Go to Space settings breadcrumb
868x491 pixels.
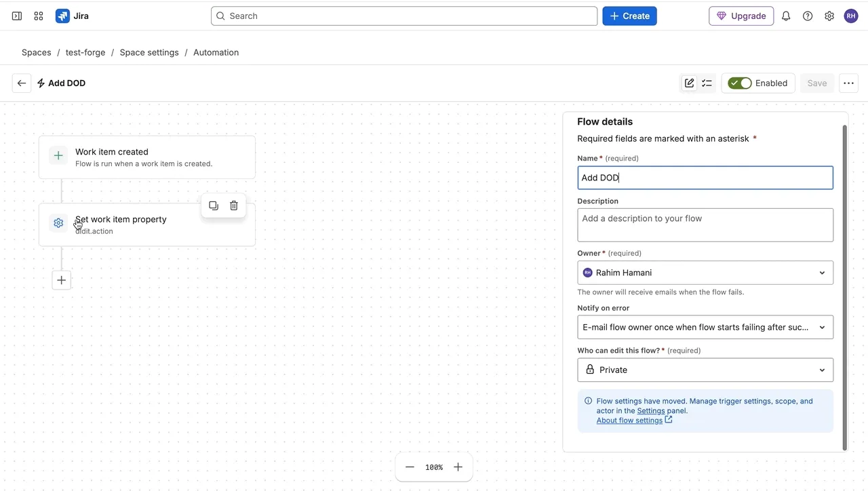coord(149,52)
